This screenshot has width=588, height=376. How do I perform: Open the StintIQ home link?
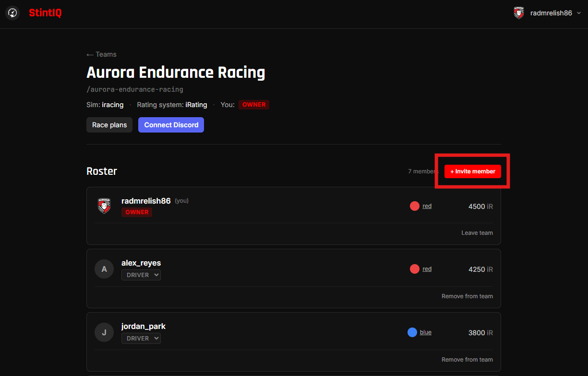pyautogui.click(x=45, y=13)
